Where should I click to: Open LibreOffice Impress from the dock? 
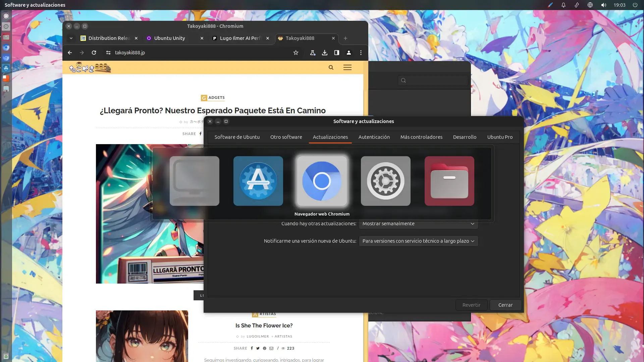tap(6, 78)
